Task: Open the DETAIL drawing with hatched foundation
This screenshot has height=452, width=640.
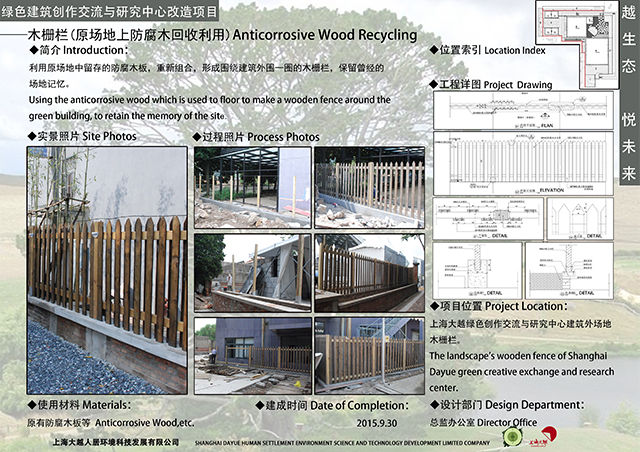Action: [x=569, y=271]
